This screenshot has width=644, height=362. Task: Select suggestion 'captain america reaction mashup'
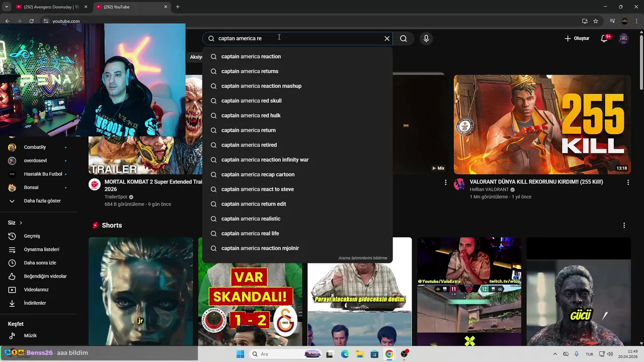tap(297, 86)
